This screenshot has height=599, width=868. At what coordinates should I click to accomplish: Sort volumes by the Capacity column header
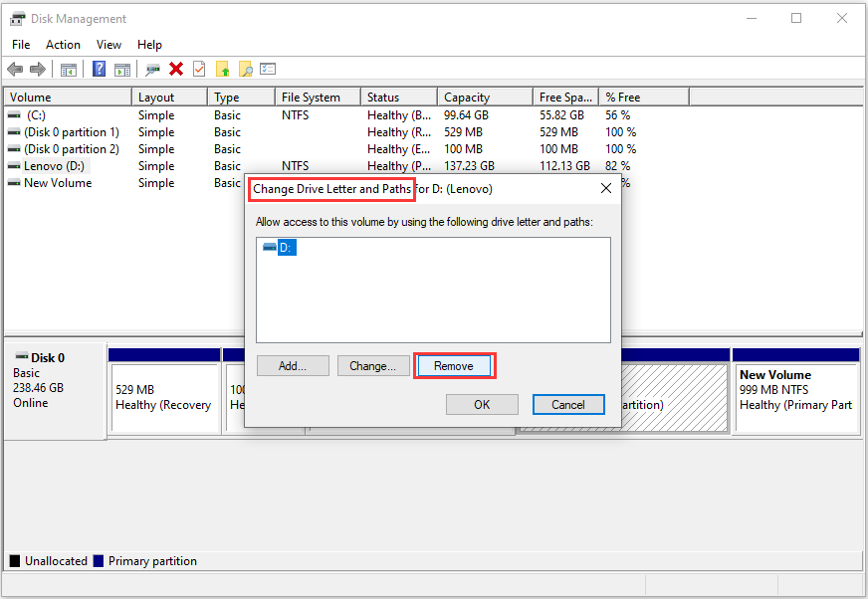[x=467, y=98]
